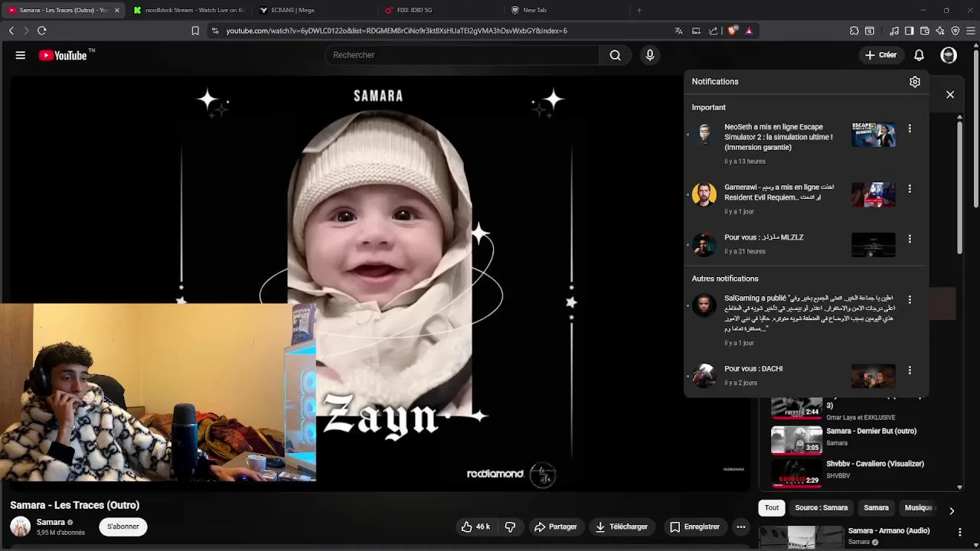Open the media control music note icon
This screenshot has height=551, width=980.
894,31
